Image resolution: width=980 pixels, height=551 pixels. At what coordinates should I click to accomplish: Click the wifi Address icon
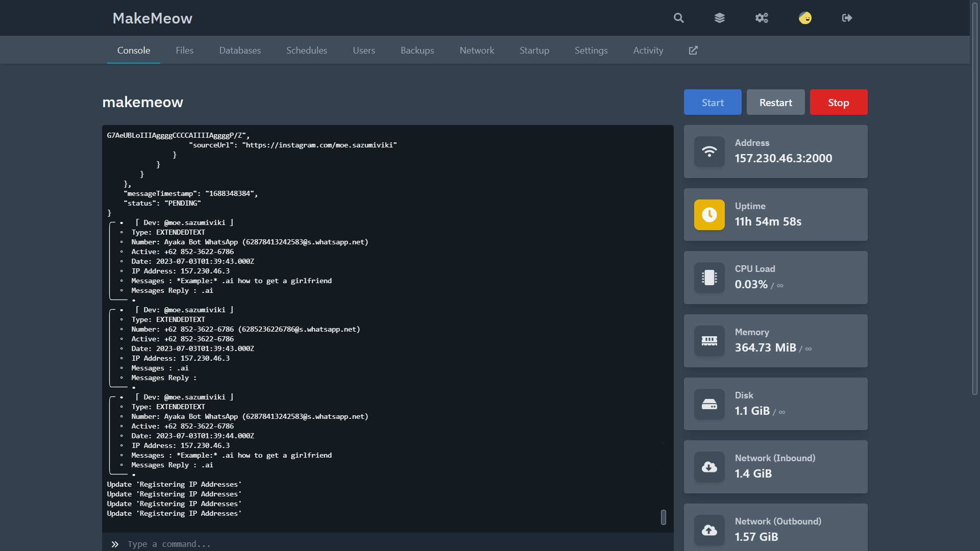[709, 152]
